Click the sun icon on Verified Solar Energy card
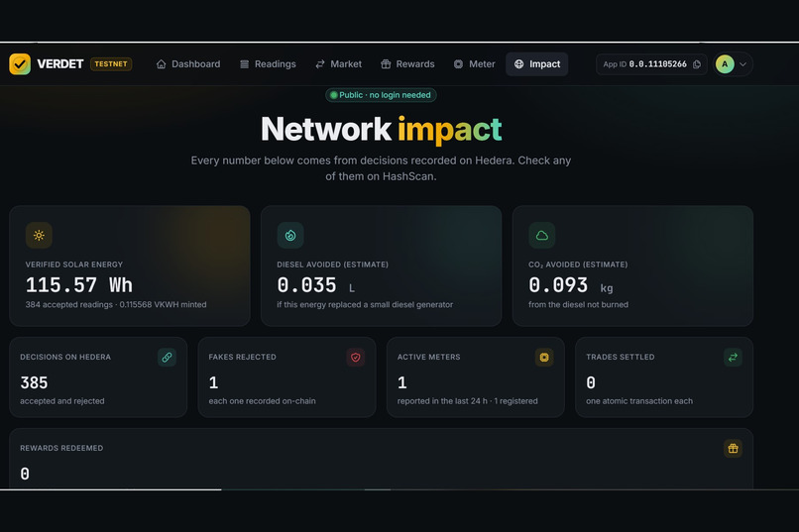 coord(39,235)
